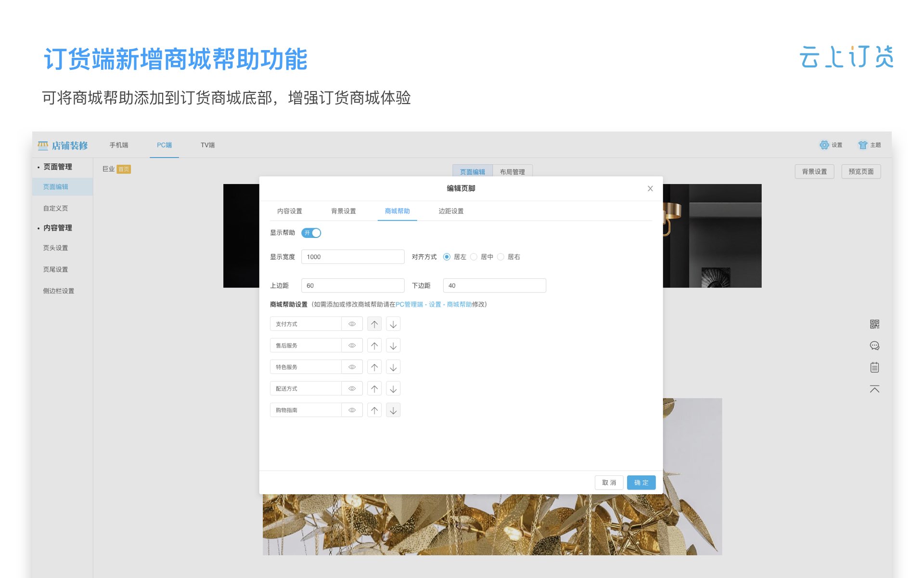Select PC端 tab
This screenshot has width=924, height=578.
164,145
